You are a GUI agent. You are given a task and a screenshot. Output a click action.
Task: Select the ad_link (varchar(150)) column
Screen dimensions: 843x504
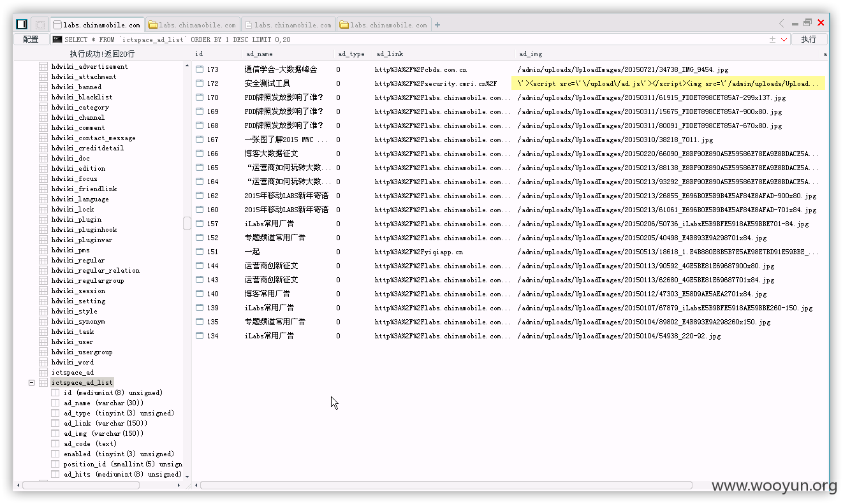coord(105,423)
